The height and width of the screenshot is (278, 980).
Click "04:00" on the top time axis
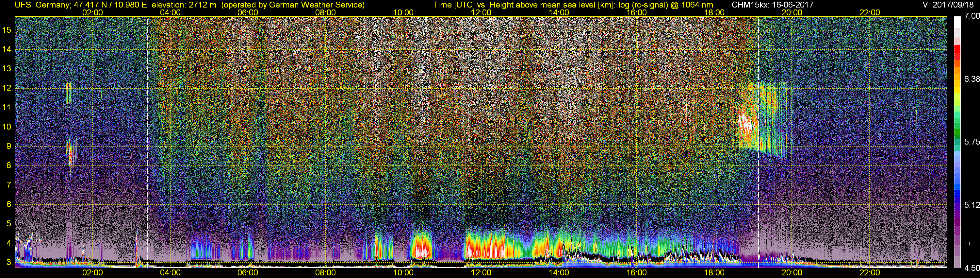[171, 12]
